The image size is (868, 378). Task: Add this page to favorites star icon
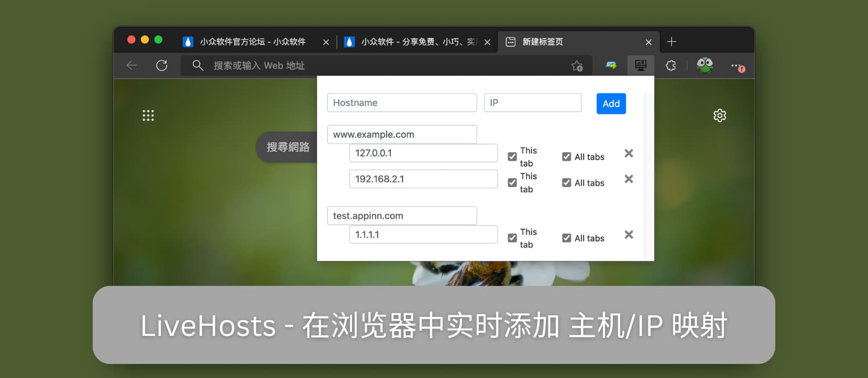pyautogui.click(x=577, y=66)
